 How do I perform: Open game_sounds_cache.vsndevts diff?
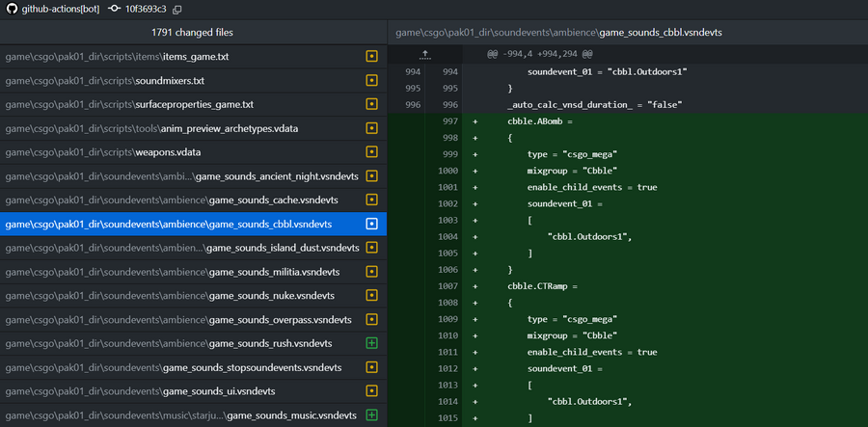193,200
